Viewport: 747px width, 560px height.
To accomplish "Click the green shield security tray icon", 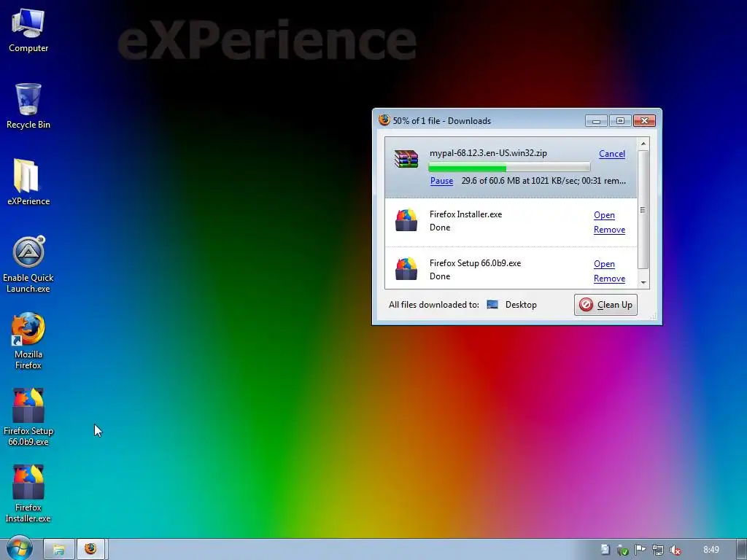I will [x=622, y=550].
